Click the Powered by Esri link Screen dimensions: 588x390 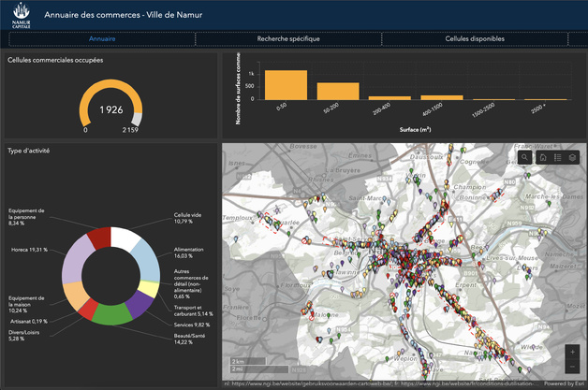point(563,384)
